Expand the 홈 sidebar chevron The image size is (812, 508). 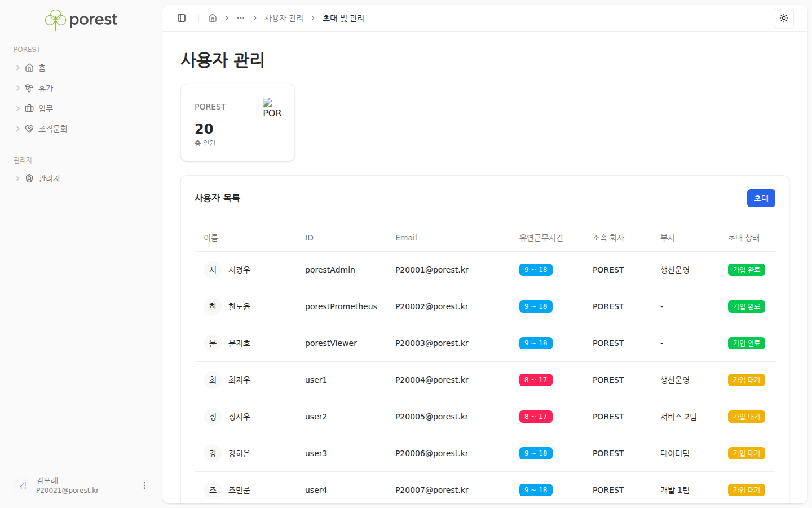(18, 68)
